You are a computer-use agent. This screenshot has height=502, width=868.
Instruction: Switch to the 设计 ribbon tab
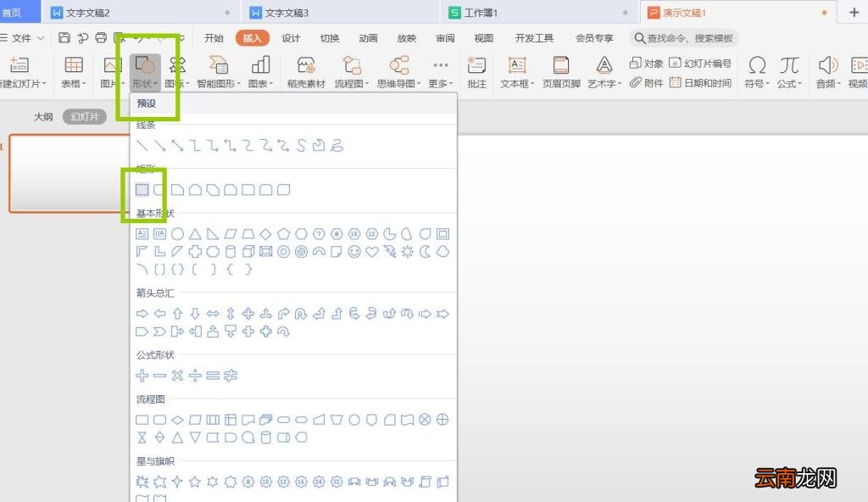point(291,38)
